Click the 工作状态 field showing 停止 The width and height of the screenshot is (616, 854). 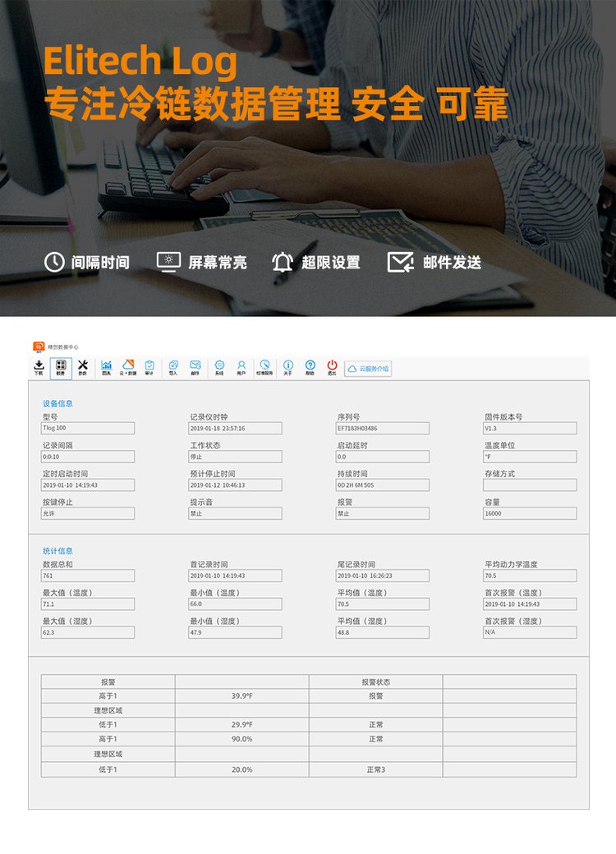click(235, 457)
